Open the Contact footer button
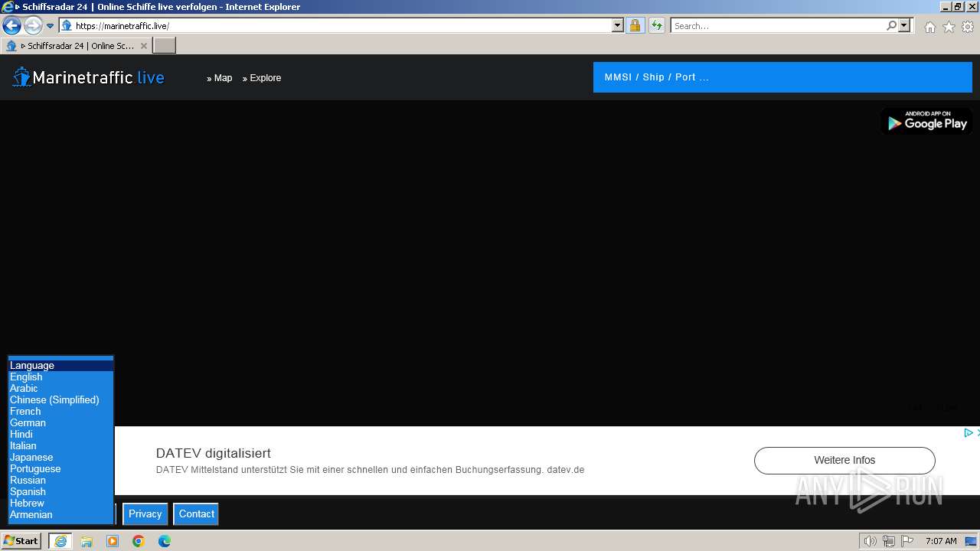The height and width of the screenshot is (551, 980). click(x=196, y=514)
